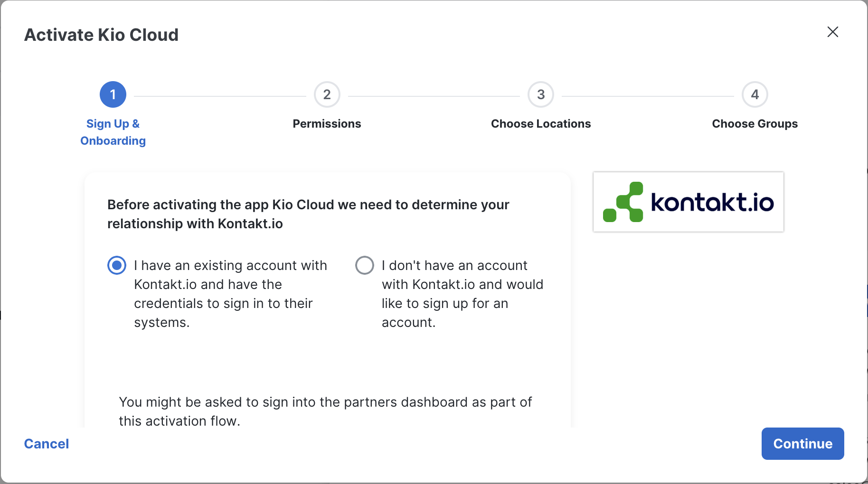868x484 pixels.
Task: Select the step 3 circle indicator
Action: 541,94
